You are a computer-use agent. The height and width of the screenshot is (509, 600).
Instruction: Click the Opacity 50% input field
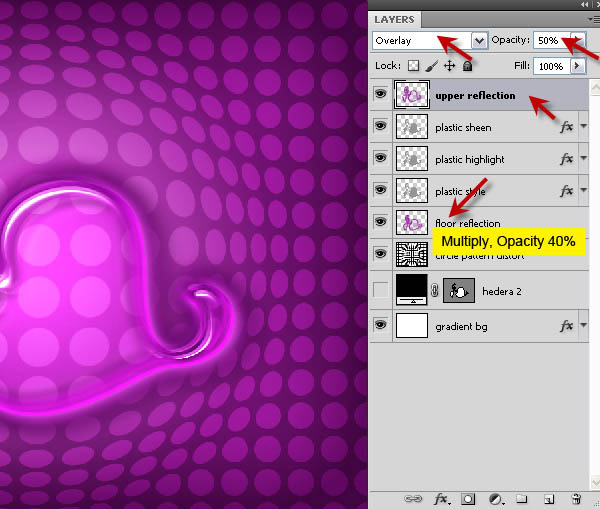pyautogui.click(x=548, y=41)
